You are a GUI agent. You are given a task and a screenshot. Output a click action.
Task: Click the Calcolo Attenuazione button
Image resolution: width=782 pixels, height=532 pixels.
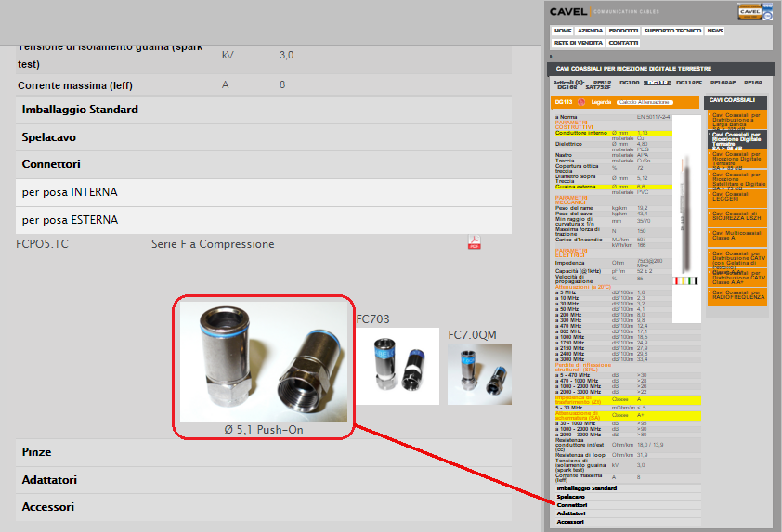tap(645, 102)
